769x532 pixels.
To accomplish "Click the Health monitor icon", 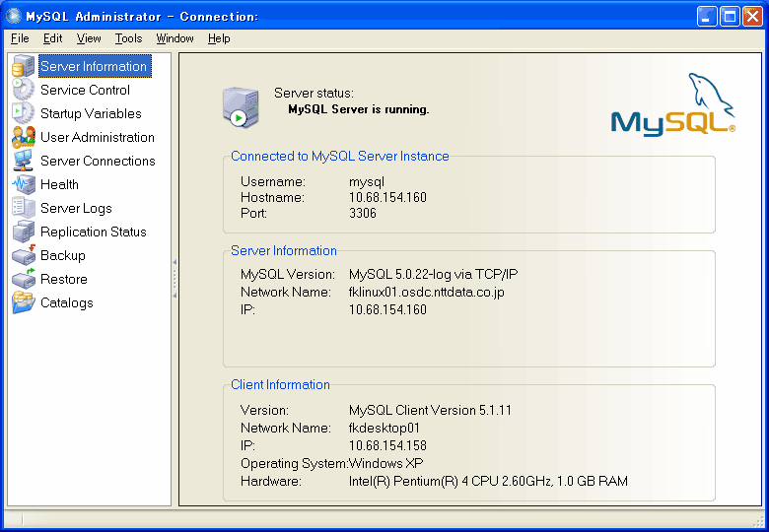I will pyautogui.click(x=23, y=185).
